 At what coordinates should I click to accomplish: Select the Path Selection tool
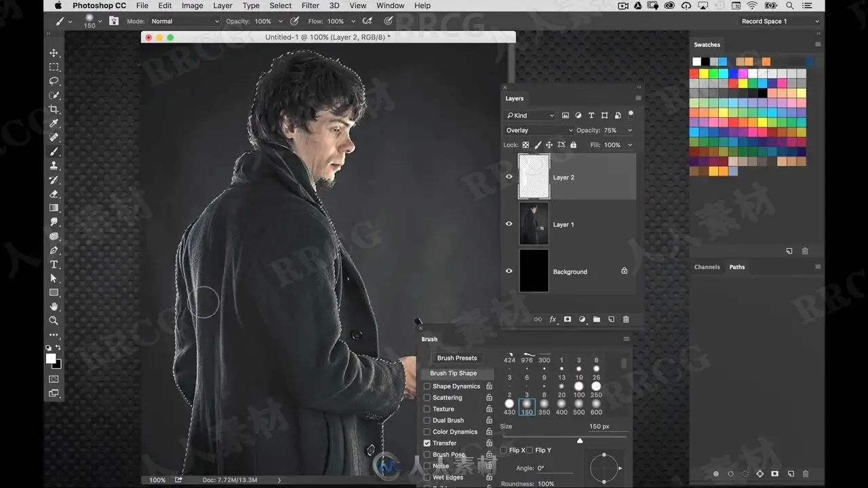click(x=54, y=279)
